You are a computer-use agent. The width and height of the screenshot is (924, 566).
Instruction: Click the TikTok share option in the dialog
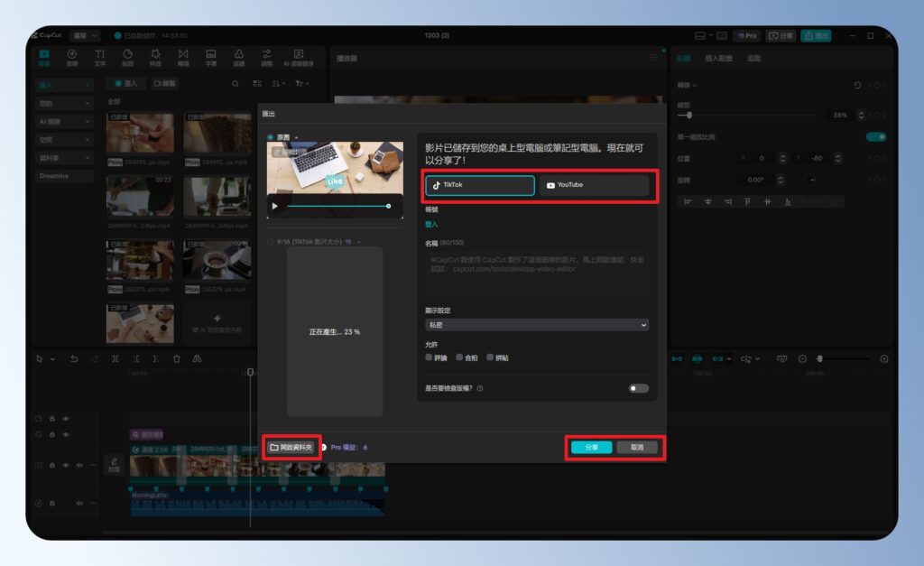[479, 187]
